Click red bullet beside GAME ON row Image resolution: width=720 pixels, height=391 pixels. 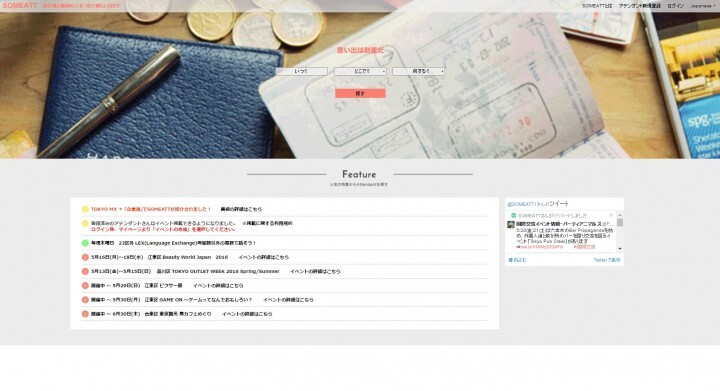85,300
